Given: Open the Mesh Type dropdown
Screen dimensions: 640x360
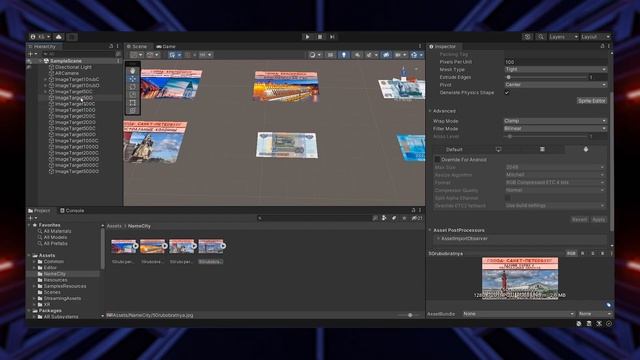Looking at the screenshot, I should 556,69.
